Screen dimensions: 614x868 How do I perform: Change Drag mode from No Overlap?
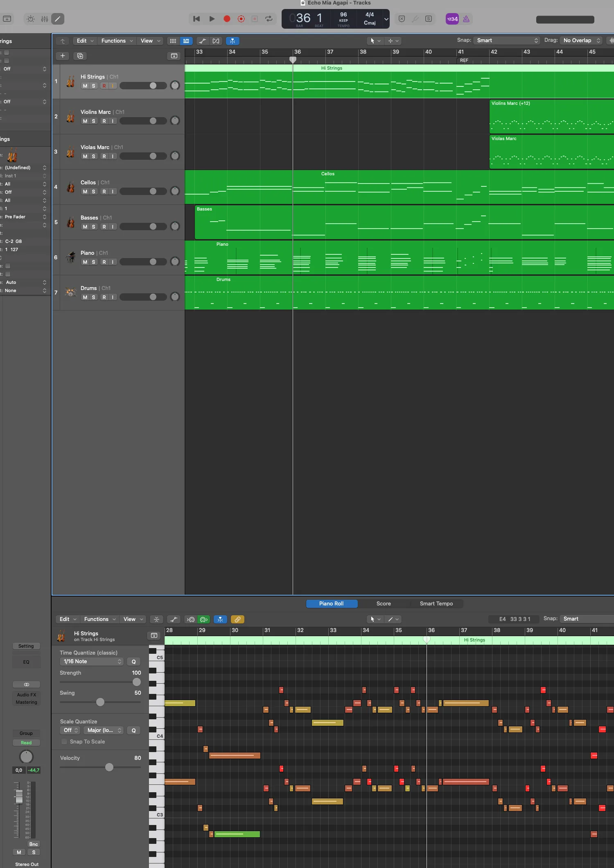(581, 41)
